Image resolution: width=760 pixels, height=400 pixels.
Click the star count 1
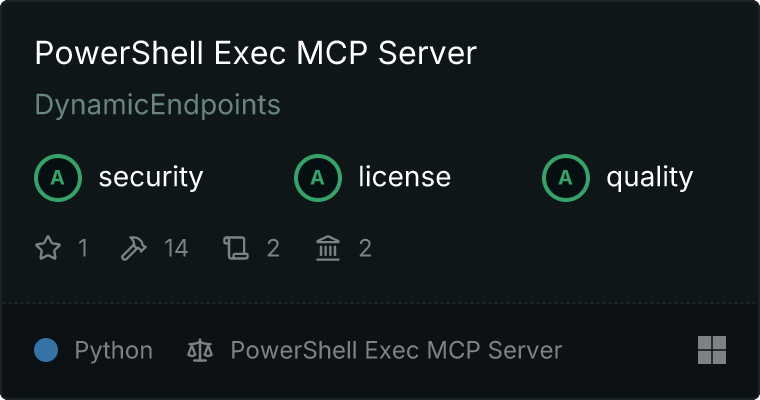(83, 248)
